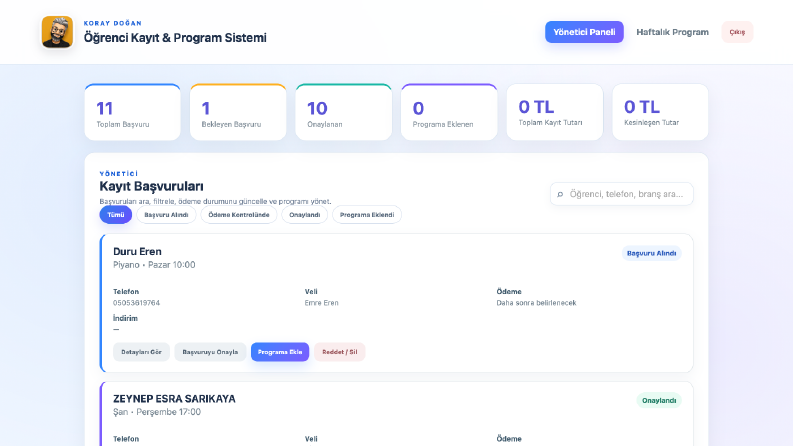
Task: Click the Programa Eklenen stat card
Action: pyautogui.click(x=449, y=112)
